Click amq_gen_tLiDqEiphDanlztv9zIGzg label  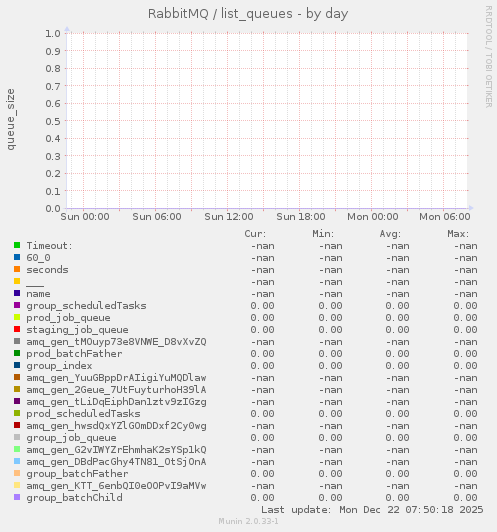[x=116, y=402]
